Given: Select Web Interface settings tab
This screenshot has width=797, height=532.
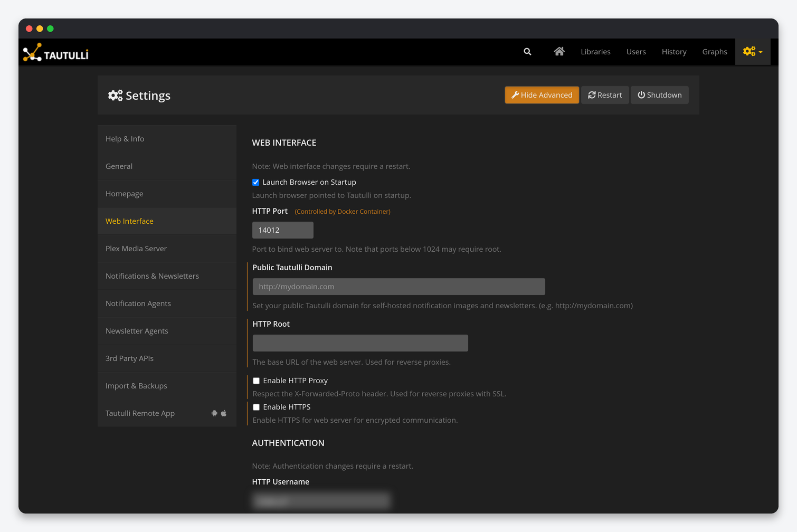Looking at the screenshot, I should (167, 221).
